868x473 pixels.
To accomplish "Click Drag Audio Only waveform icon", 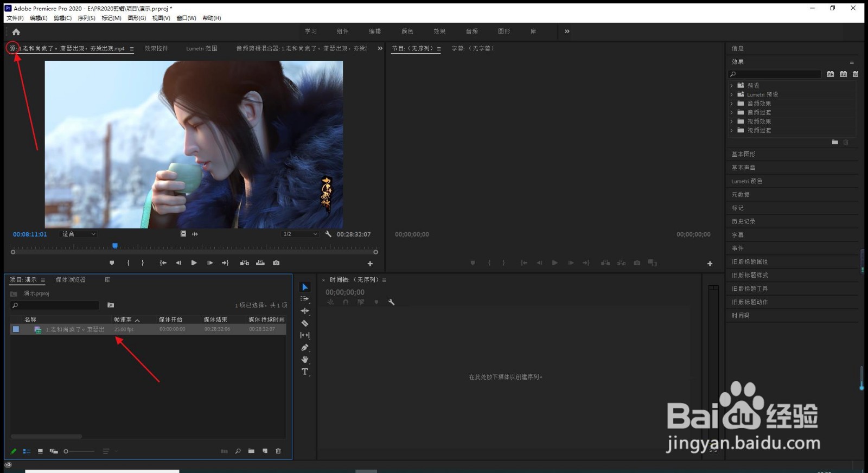I will 195,234.
